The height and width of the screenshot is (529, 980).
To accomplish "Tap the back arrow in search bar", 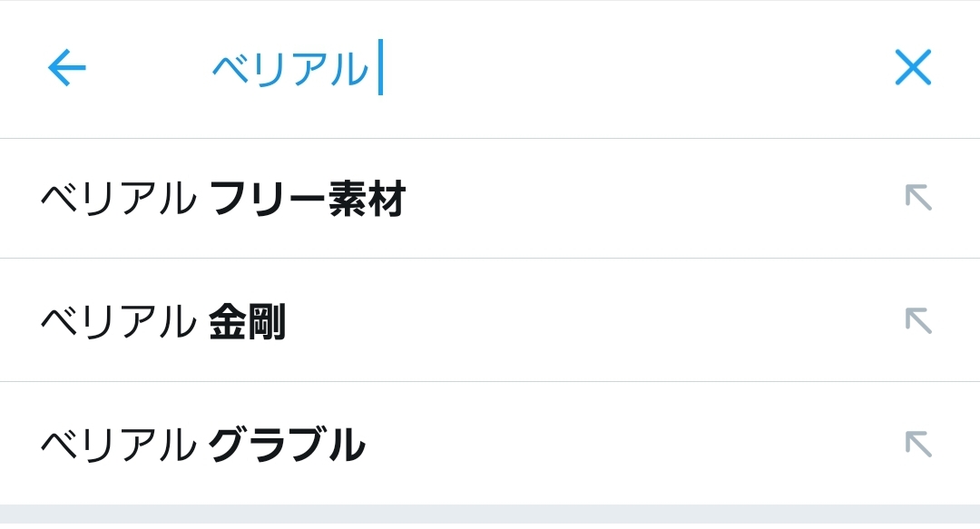I will [66, 67].
